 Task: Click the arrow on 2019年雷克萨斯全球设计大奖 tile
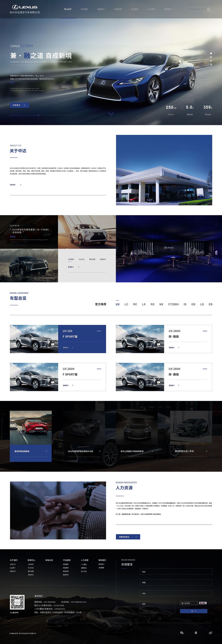click(x=100, y=451)
